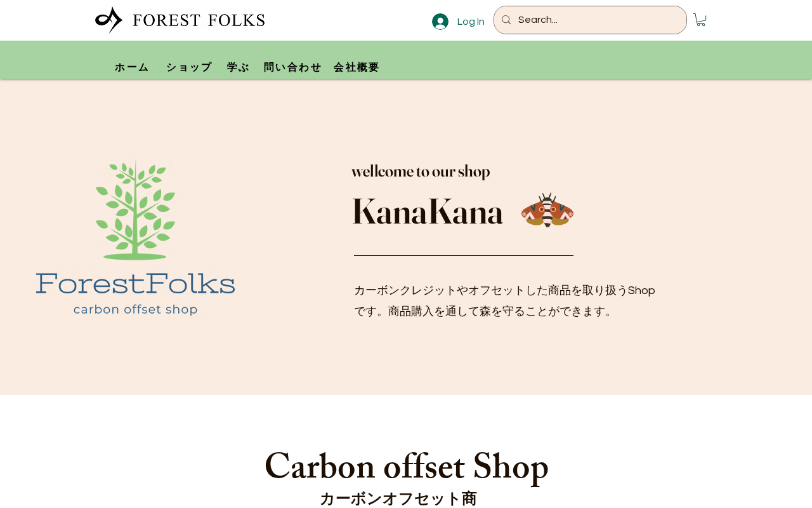812x508 pixels.
Task: Go to 問い合わせ page
Action: [292, 67]
